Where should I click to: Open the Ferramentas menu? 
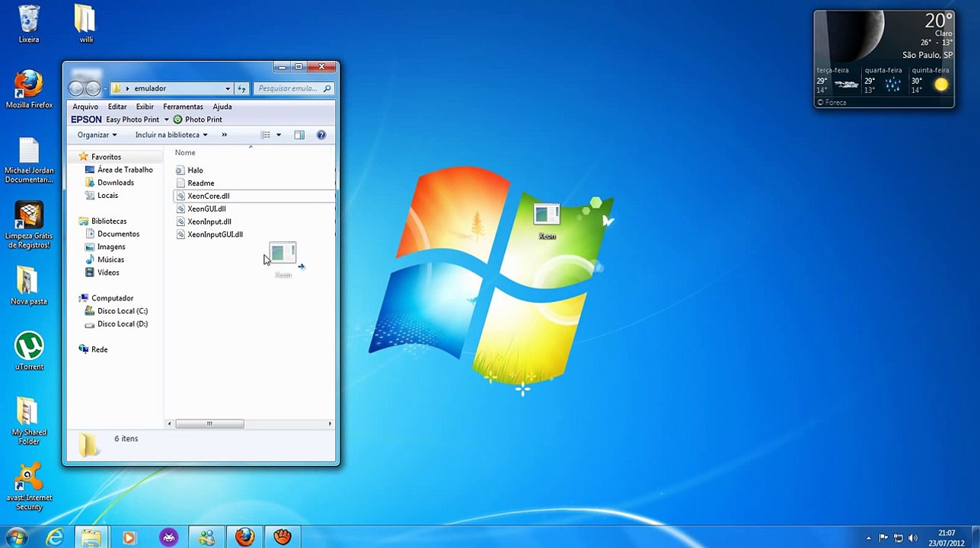tap(183, 107)
